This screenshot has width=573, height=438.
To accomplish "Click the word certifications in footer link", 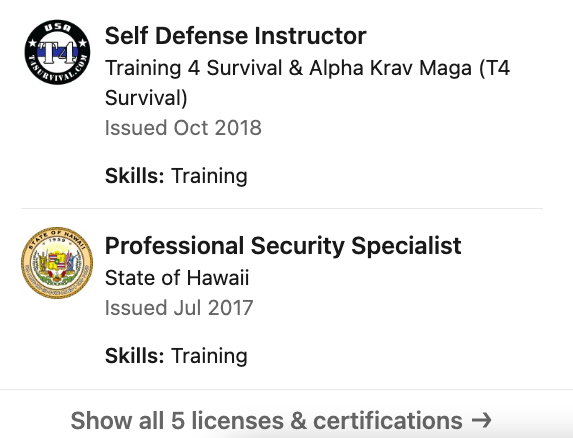I will [388, 420].
